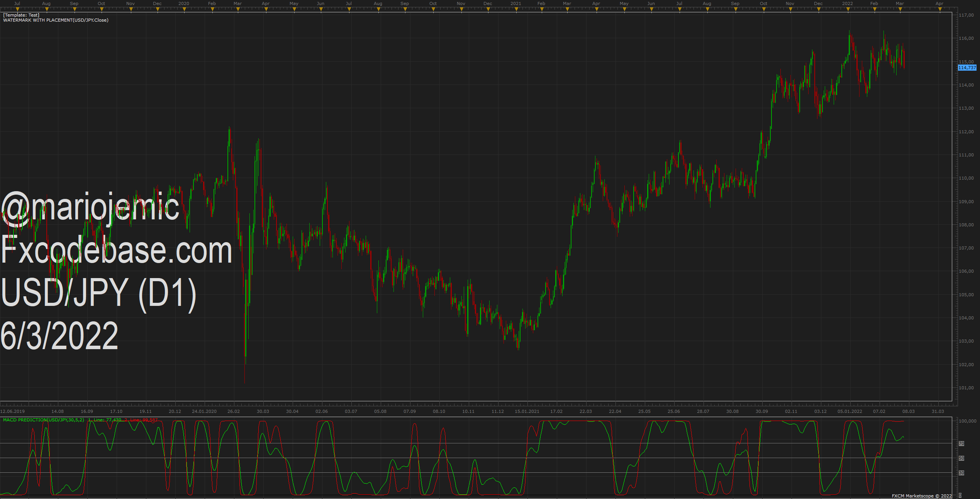Click the 107,00 price axis label
980x499 pixels.
(x=966, y=248)
